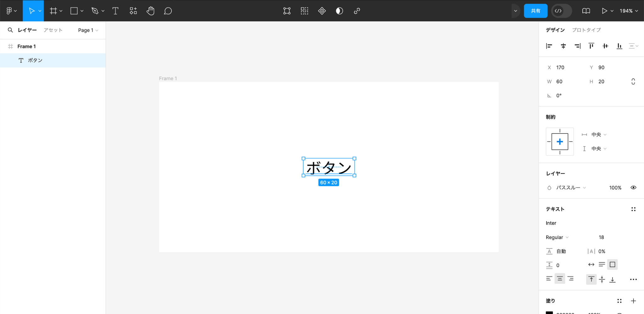644x314 pixels.
Task: Click the 共有 share button
Action: coord(536,10)
